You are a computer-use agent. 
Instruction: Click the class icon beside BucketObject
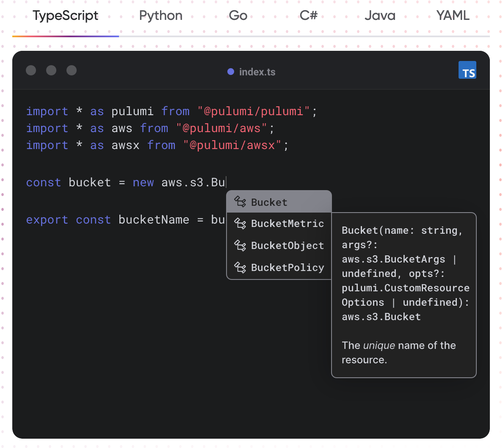[x=240, y=246]
